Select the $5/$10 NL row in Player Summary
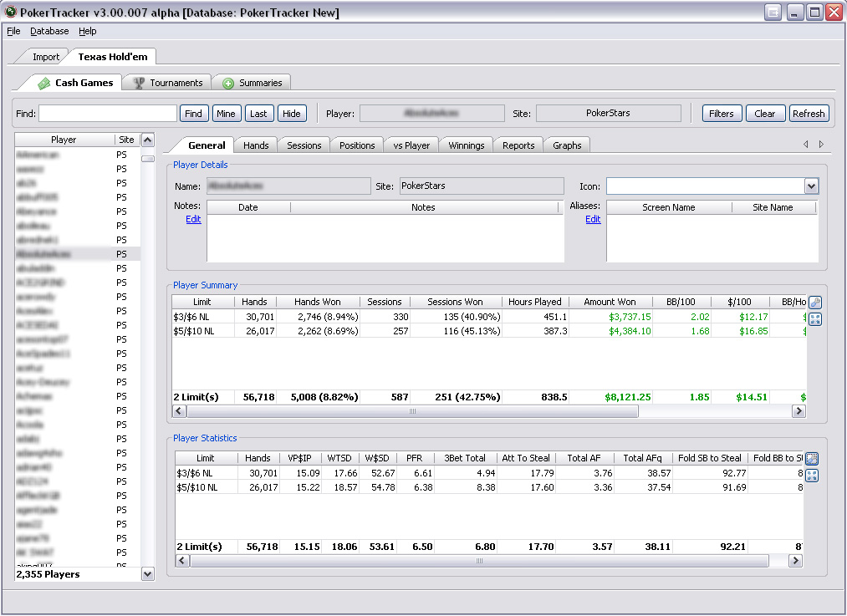Viewport: 847px width, 616px height. tap(489, 331)
